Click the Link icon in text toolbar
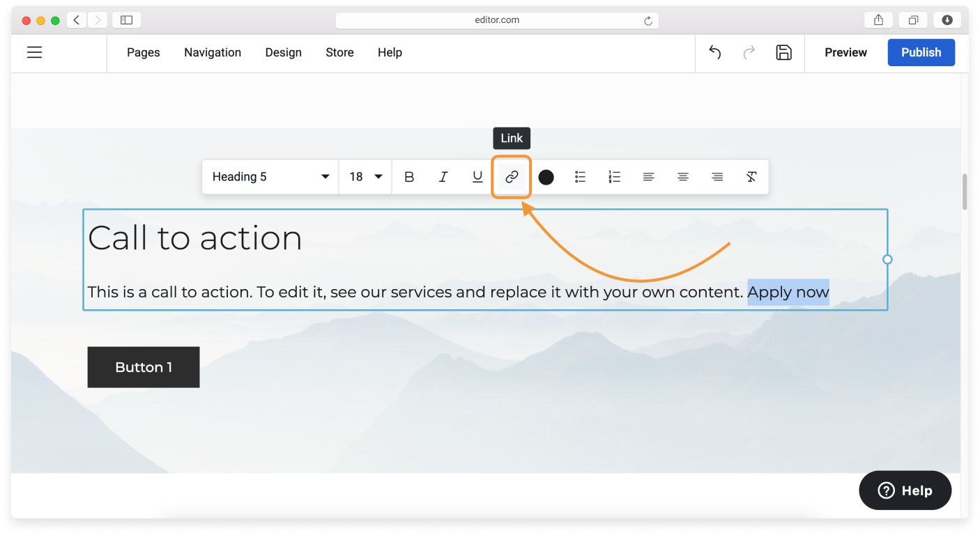This screenshot has width=980, height=535. pyautogui.click(x=512, y=177)
